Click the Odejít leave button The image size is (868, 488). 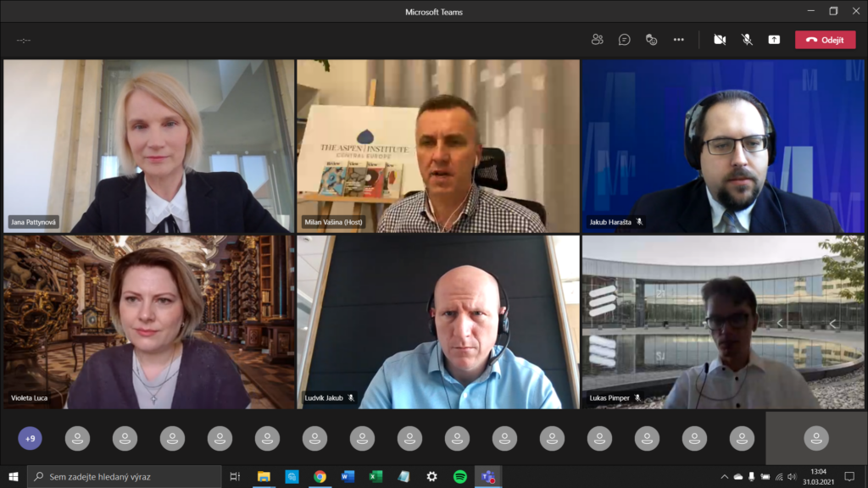[825, 40]
